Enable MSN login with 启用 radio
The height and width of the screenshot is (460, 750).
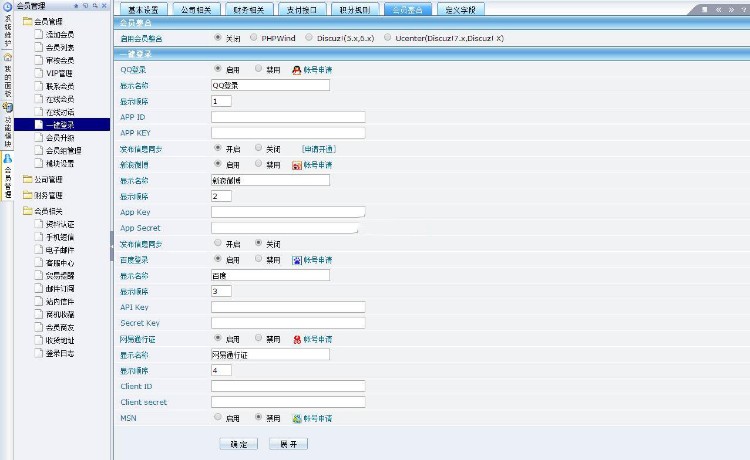(x=218, y=417)
